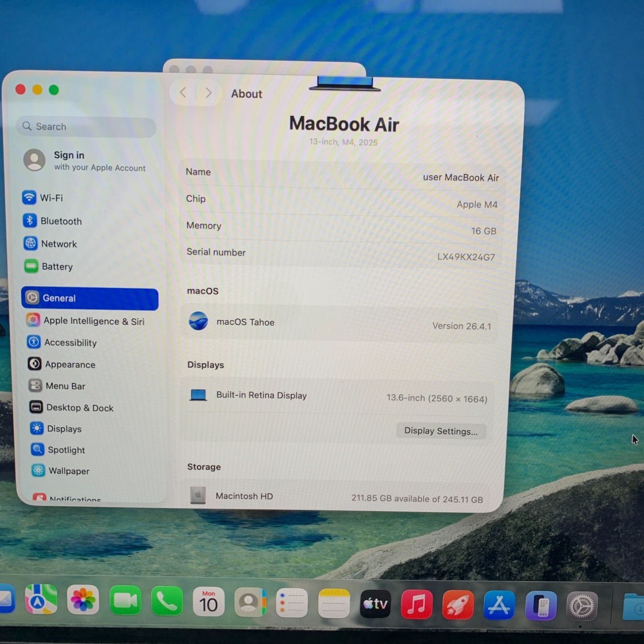Open FaceTime app in the Dock
The height and width of the screenshot is (644, 644).
point(125,601)
